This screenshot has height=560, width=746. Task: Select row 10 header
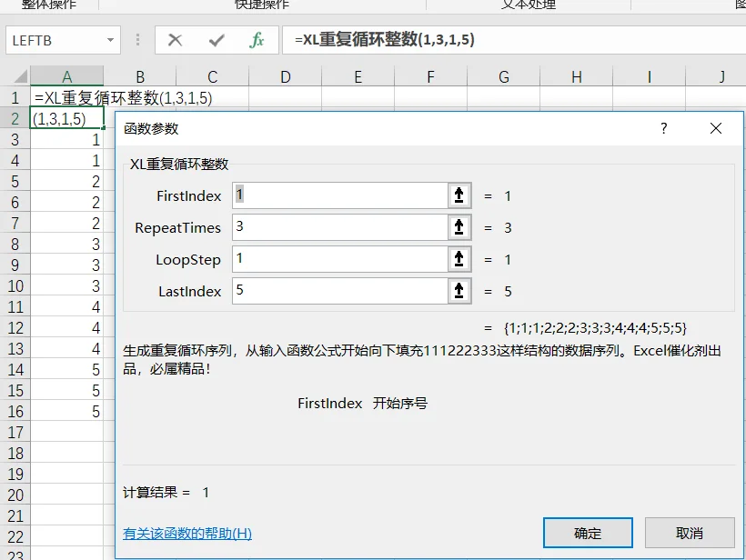(15, 285)
